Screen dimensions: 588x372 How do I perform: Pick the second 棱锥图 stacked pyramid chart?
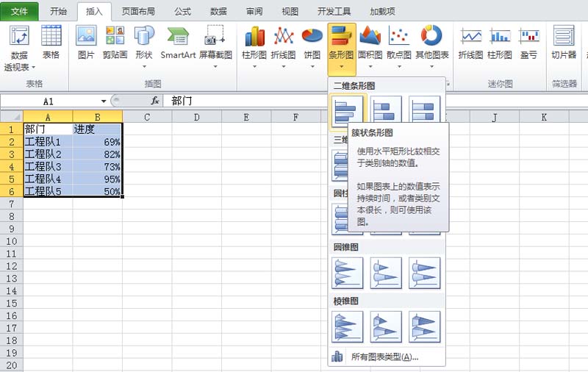coord(386,326)
